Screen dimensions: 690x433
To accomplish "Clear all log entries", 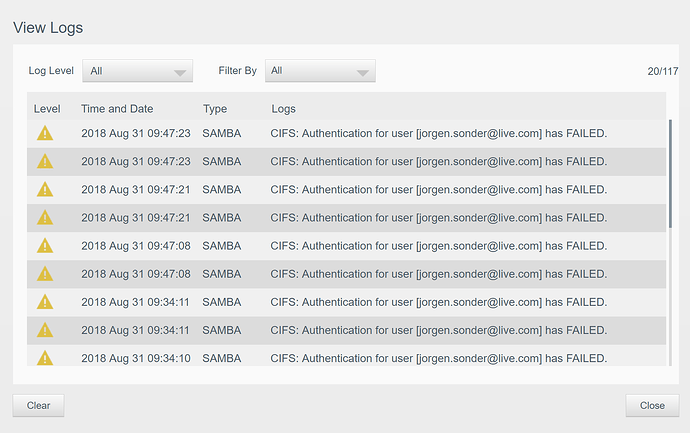I will pyautogui.click(x=38, y=405).
